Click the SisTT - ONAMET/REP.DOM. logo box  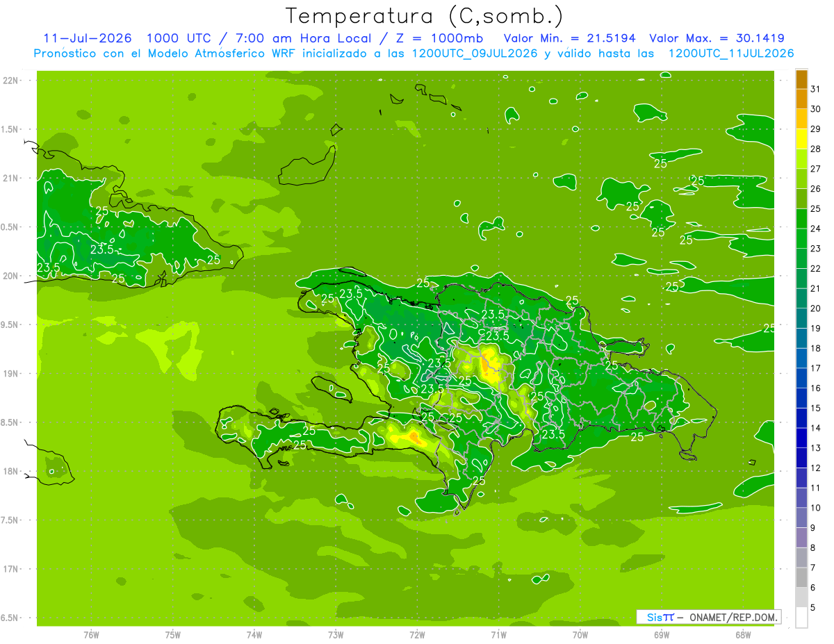(709, 617)
